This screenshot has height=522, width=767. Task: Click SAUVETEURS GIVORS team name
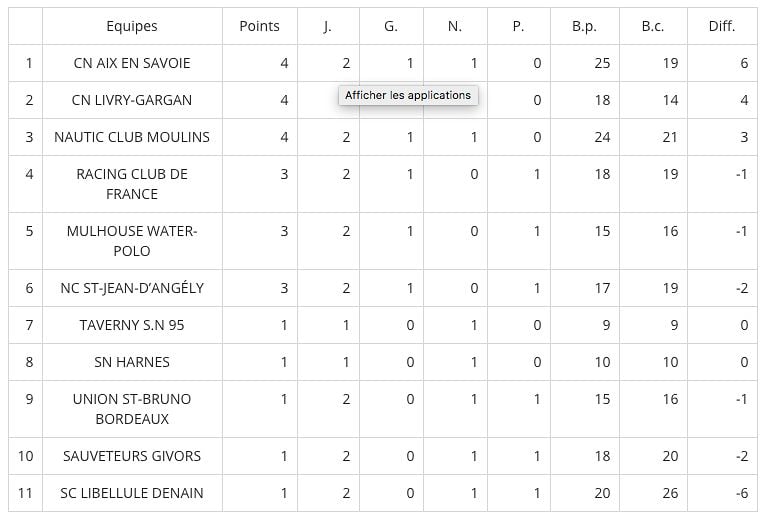pos(132,456)
